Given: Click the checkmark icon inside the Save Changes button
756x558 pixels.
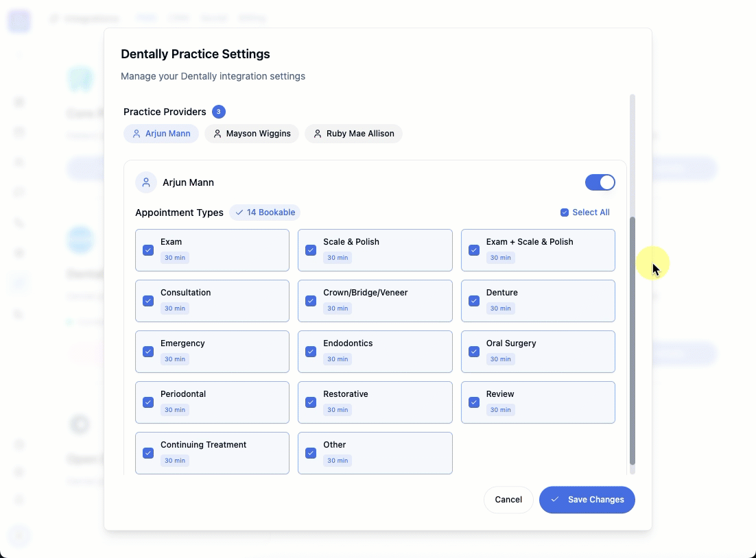Looking at the screenshot, I should coord(554,500).
